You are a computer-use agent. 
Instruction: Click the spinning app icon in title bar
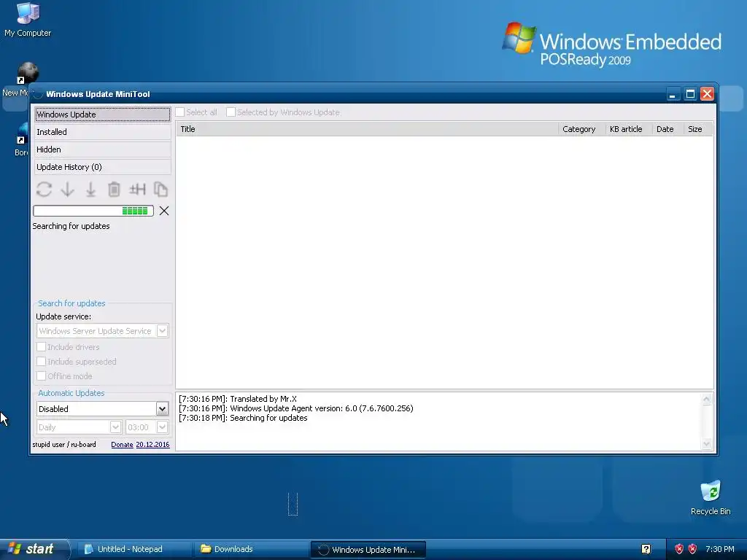pos(38,94)
